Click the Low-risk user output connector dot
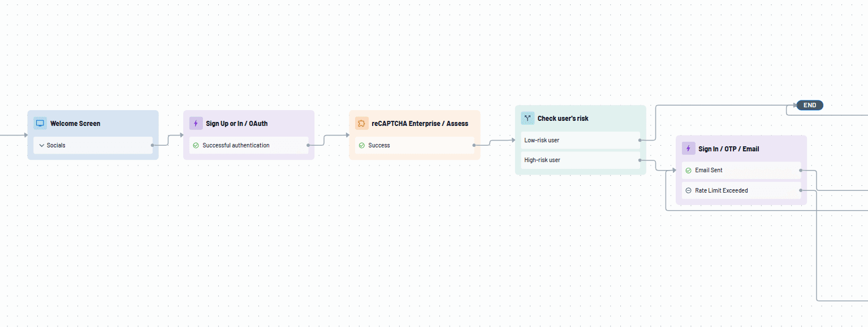This screenshot has width=868, height=327. tap(640, 140)
